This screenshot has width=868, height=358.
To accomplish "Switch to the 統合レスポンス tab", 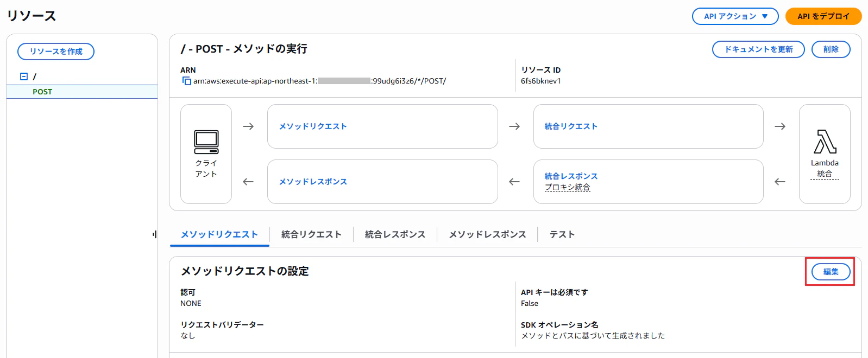I will 395,234.
